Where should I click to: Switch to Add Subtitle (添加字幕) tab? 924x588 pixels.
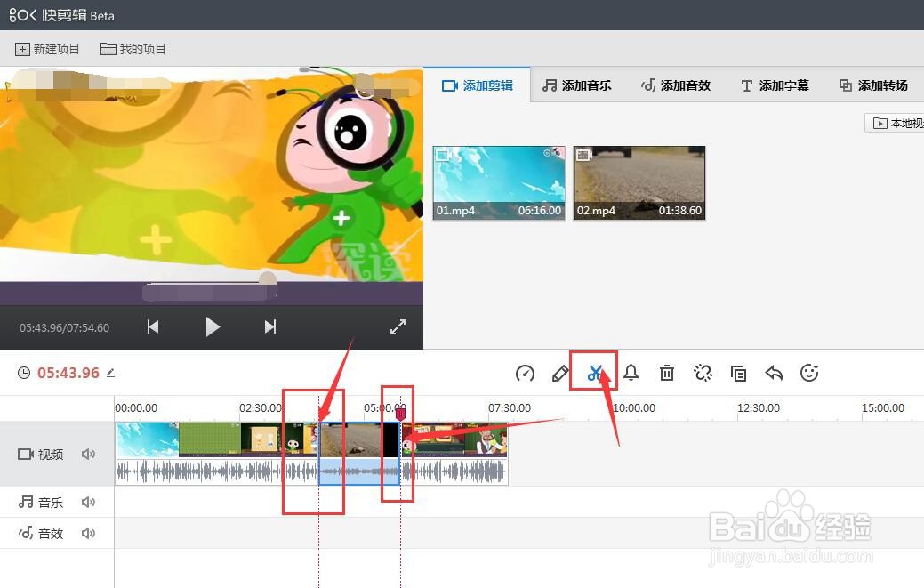pyautogui.click(x=775, y=85)
